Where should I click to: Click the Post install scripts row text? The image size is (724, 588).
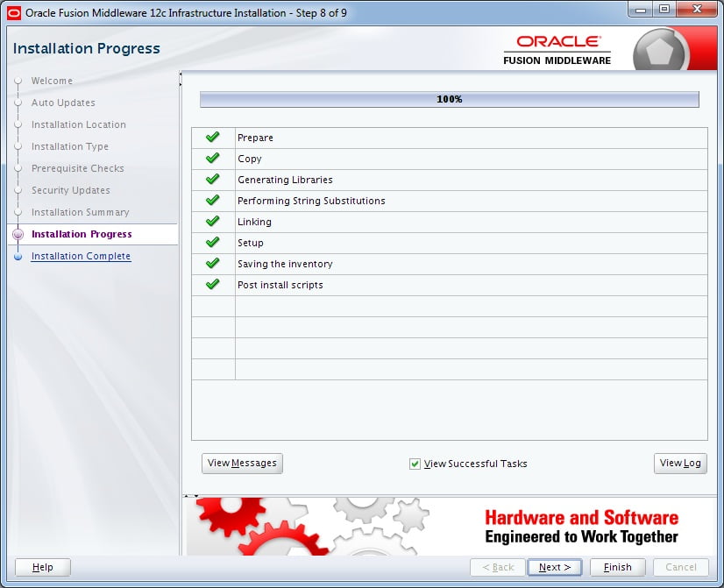[x=280, y=285]
